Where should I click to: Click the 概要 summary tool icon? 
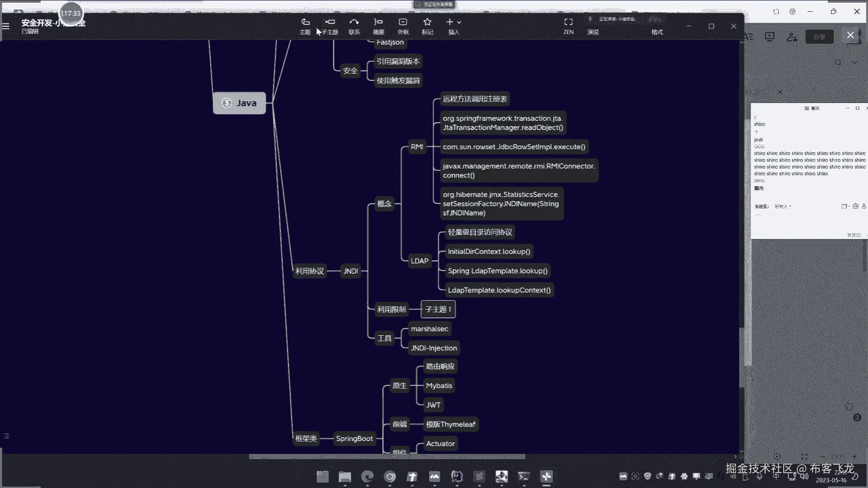coord(378,23)
